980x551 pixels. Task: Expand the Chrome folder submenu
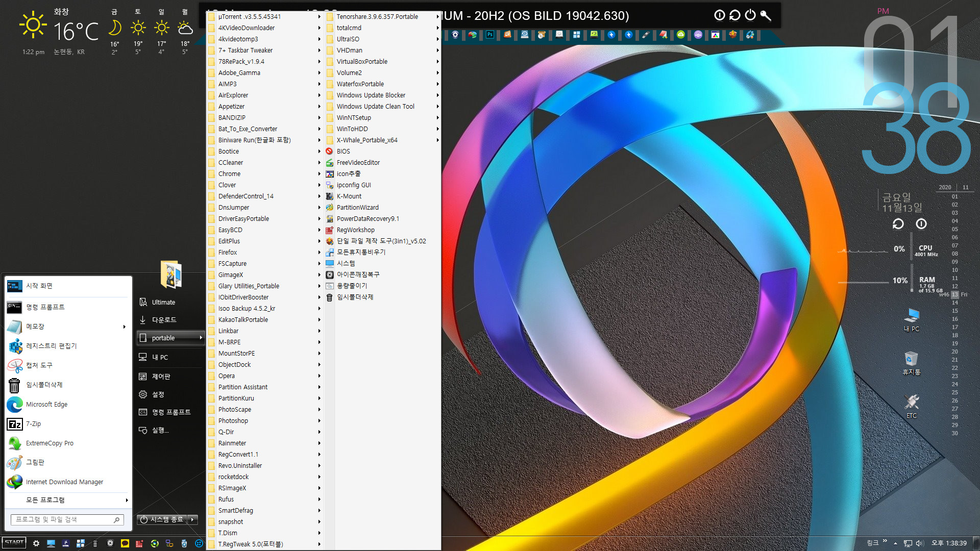(x=264, y=173)
